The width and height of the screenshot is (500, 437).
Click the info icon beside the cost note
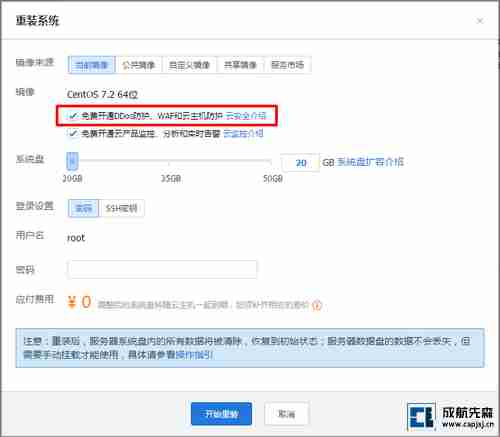point(317,305)
